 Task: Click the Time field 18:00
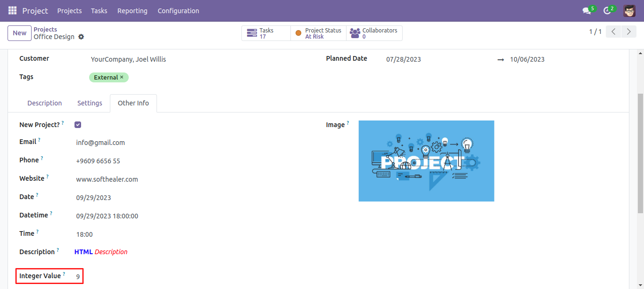[84, 234]
